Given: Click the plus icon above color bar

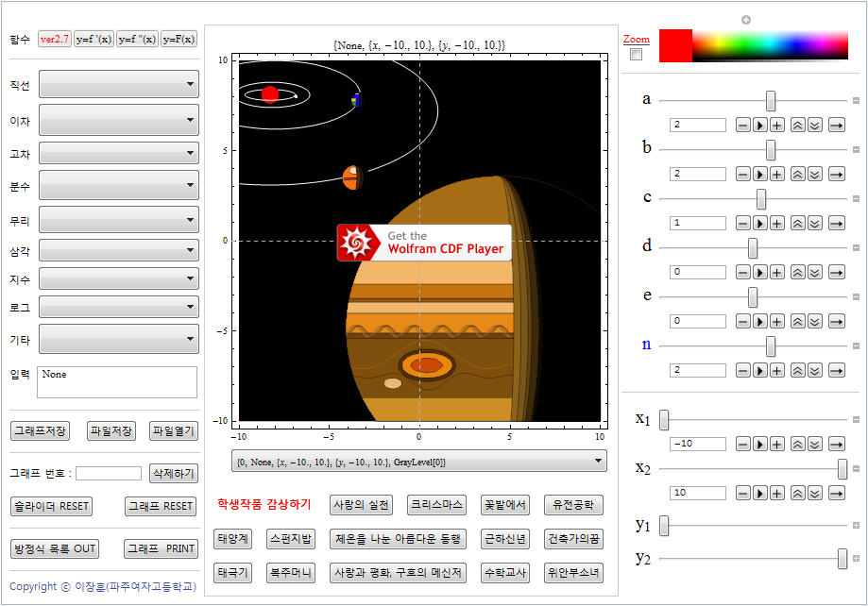Looking at the screenshot, I should coord(745,20).
